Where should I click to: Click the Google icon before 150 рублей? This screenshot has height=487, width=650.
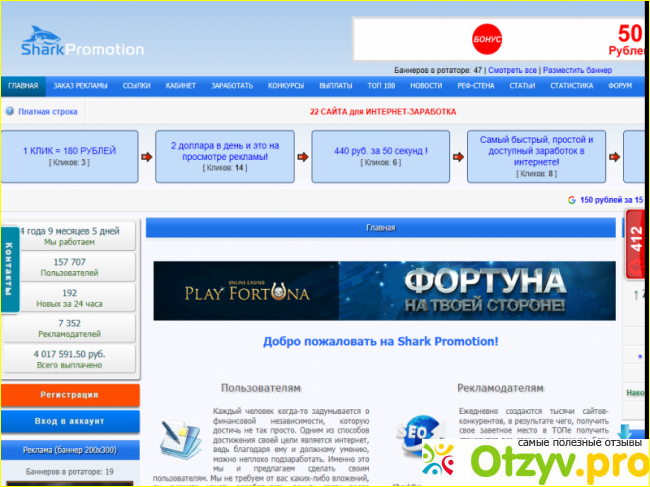coord(571,200)
